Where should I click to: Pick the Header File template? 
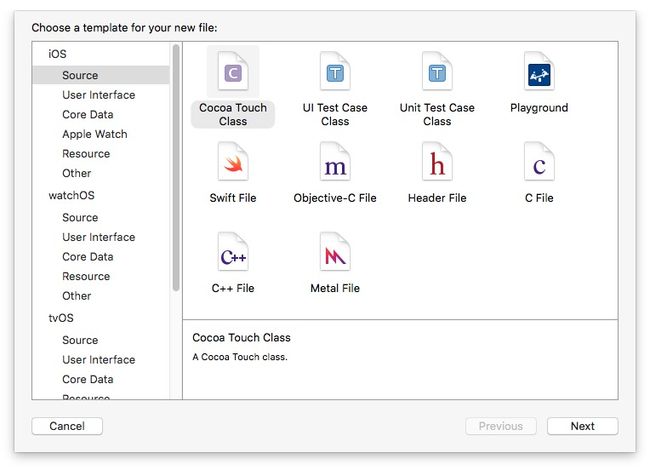(x=437, y=162)
